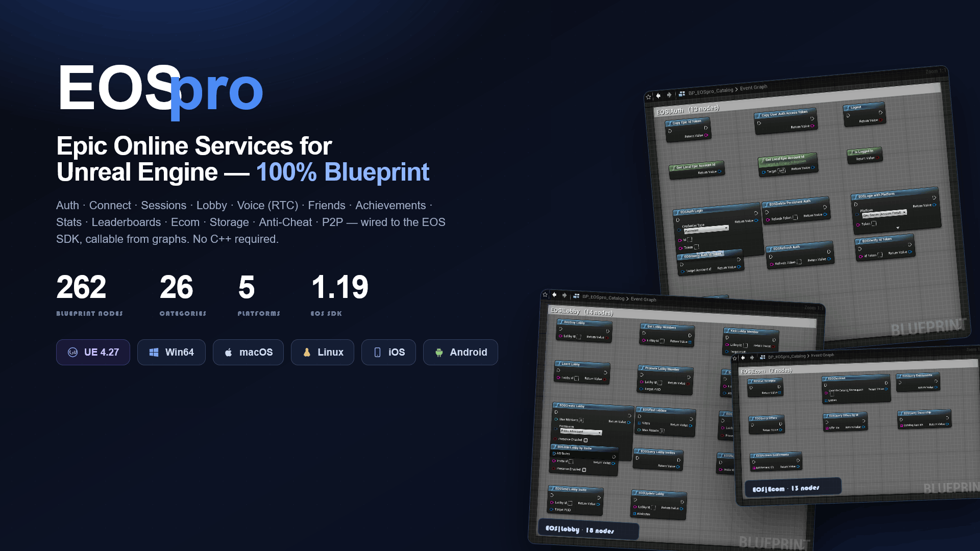The image size is (980, 551).
Task: Click the Token field on the EOSAuth Login node
Action: tap(696, 247)
